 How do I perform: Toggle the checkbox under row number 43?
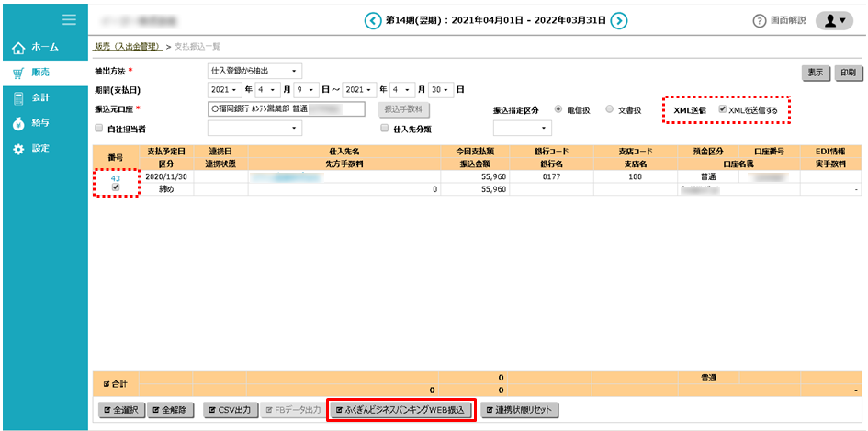point(116,187)
